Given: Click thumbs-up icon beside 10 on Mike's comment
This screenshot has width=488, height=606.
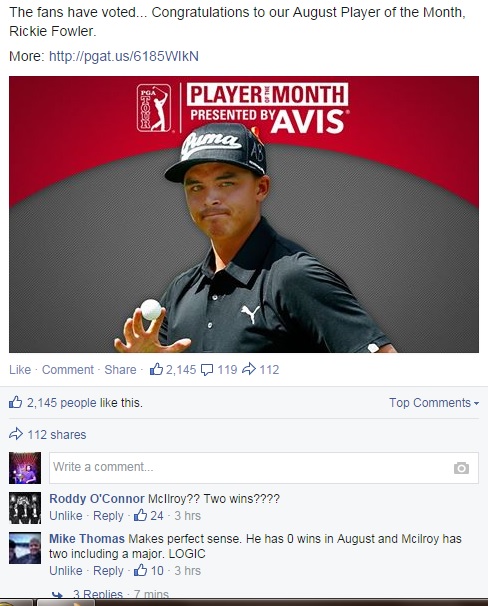Looking at the screenshot, I should (x=141, y=570).
